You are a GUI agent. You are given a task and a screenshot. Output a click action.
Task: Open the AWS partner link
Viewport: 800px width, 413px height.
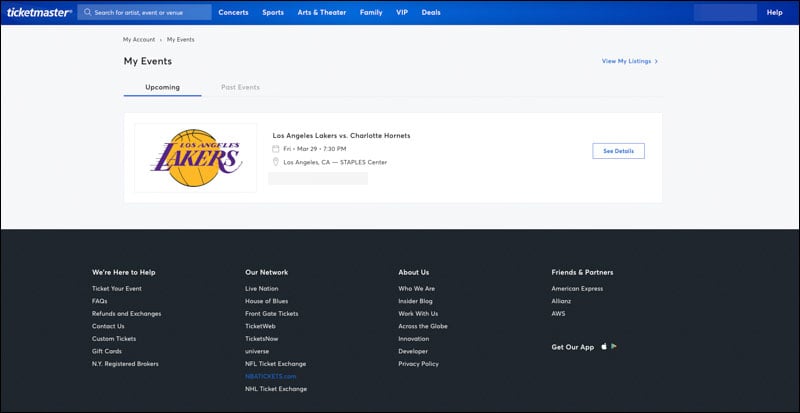click(558, 313)
